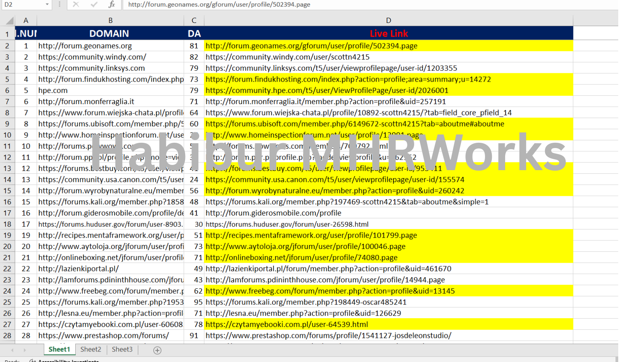644x362 pixels.
Task: Click the Enter checkmark icon in formula bar
Action: point(94,4)
